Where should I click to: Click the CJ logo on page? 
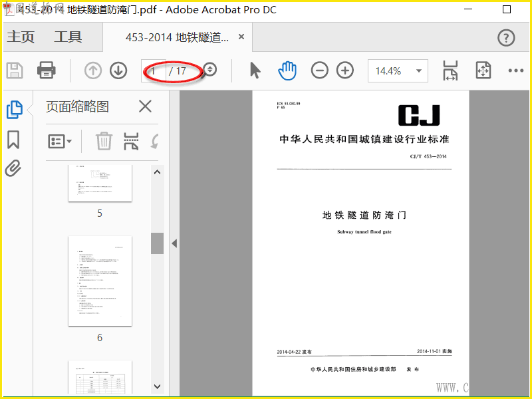tap(419, 115)
